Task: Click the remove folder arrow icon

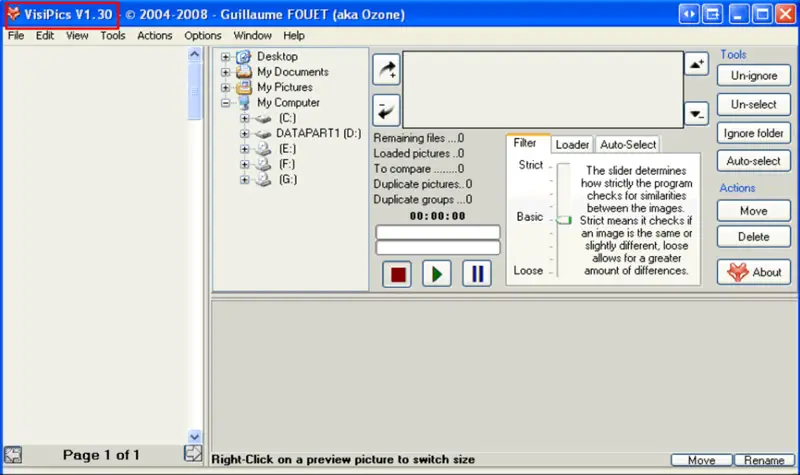Action: (386, 110)
